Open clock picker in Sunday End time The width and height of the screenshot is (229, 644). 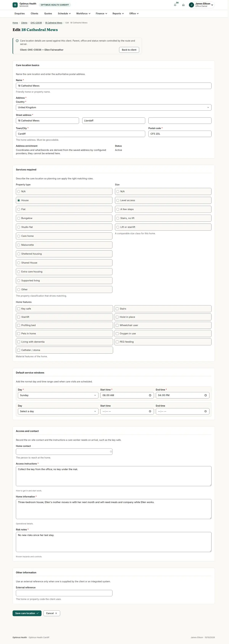[x=206, y=395]
